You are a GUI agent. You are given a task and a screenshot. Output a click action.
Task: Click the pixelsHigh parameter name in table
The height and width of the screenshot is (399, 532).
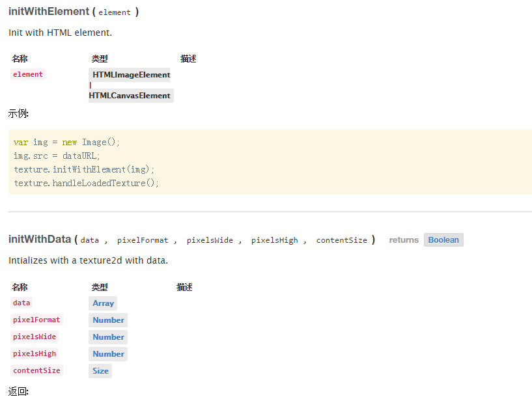[35, 354]
